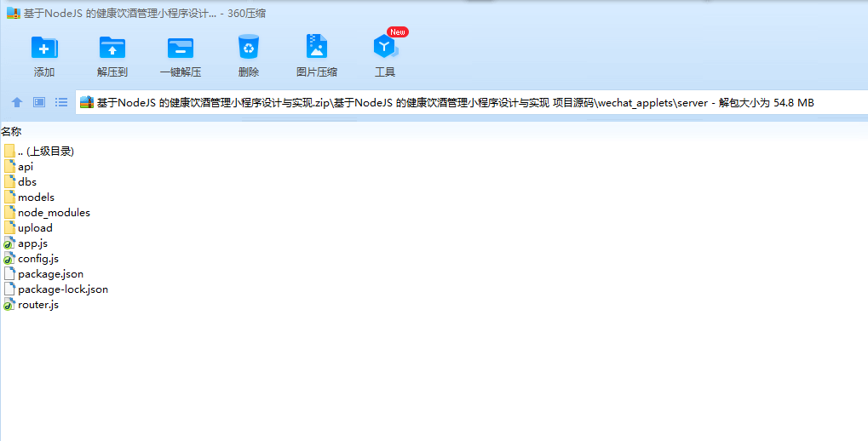
Task: Click the node_modules folder icon
Action: coord(9,213)
